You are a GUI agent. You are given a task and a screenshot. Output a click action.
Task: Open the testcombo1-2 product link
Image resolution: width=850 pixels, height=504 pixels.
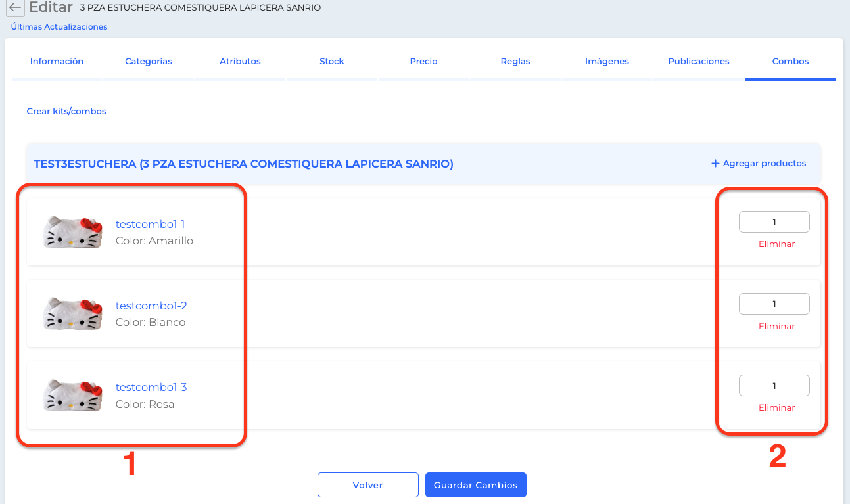pyautogui.click(x=151, y=306)
